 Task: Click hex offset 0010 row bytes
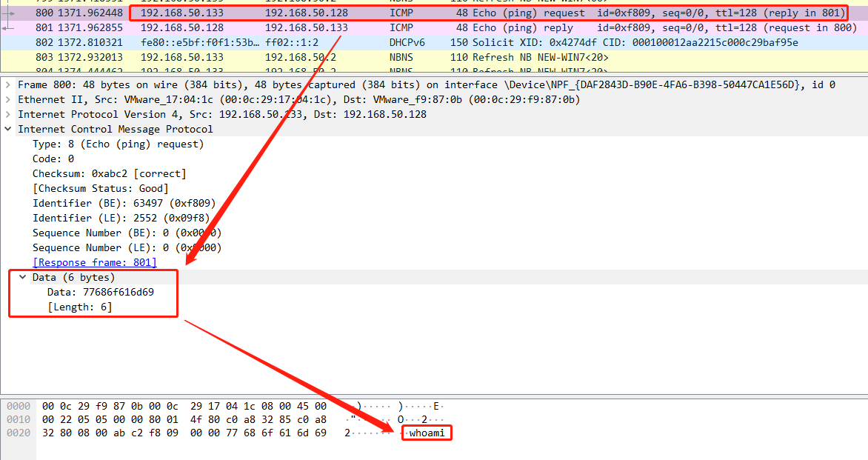[x=184, y=419]
